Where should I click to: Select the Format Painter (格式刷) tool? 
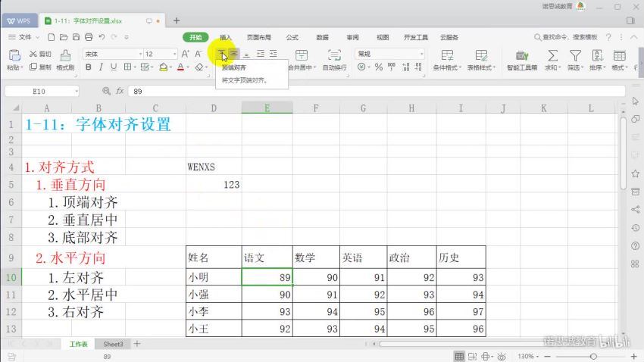point(65,60)
